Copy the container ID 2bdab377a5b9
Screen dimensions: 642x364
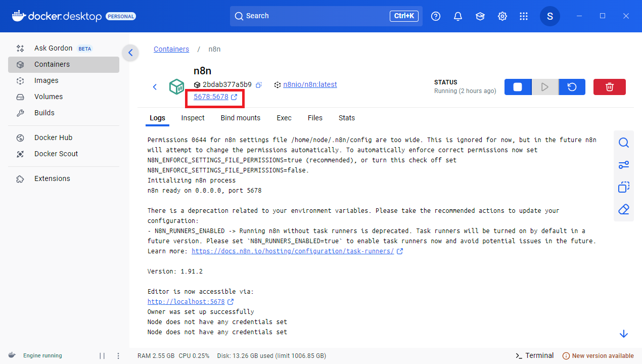(259, 85)
